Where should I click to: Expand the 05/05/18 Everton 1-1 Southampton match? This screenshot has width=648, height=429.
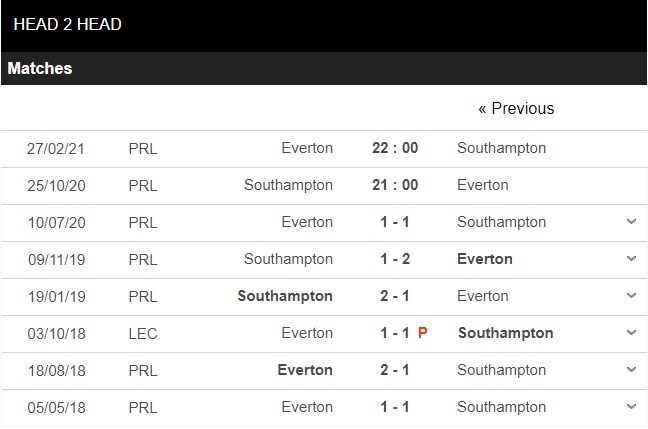pos(631,406)
